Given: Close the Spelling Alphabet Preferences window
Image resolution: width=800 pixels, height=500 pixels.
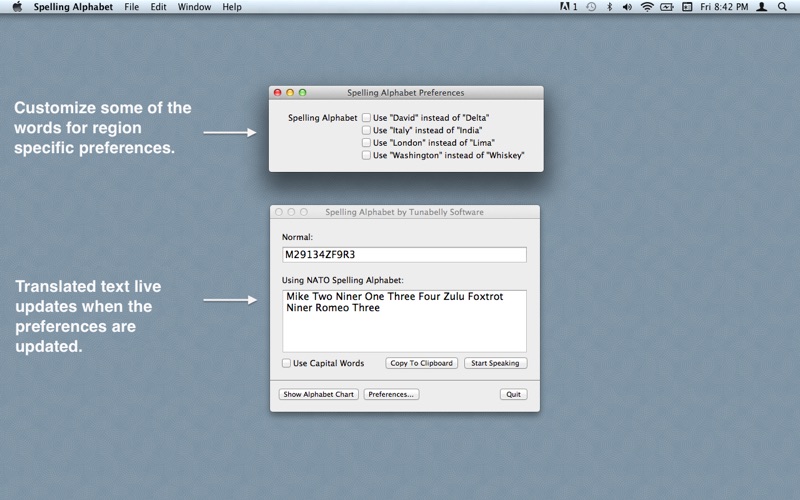Looking at the screenshot, I should (278, 92).
